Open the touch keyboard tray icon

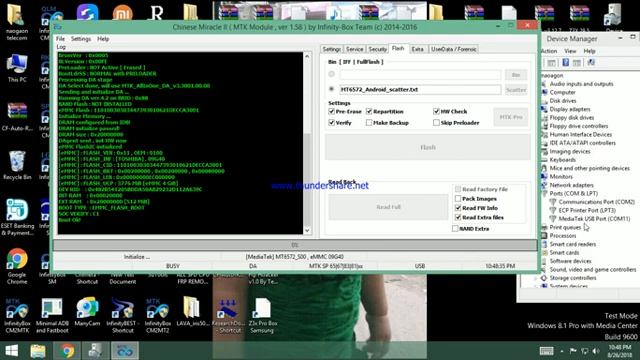click(546, 351)
